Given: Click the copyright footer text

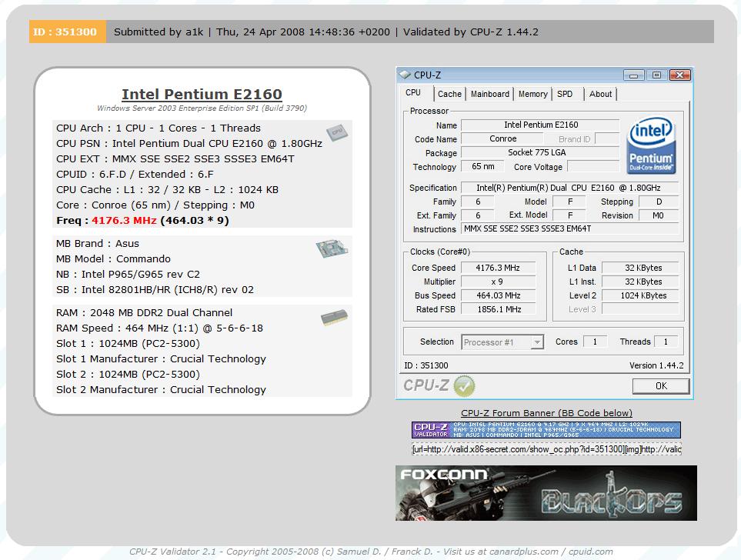Looking at the screenshot, I should click(x=371, y=552).
